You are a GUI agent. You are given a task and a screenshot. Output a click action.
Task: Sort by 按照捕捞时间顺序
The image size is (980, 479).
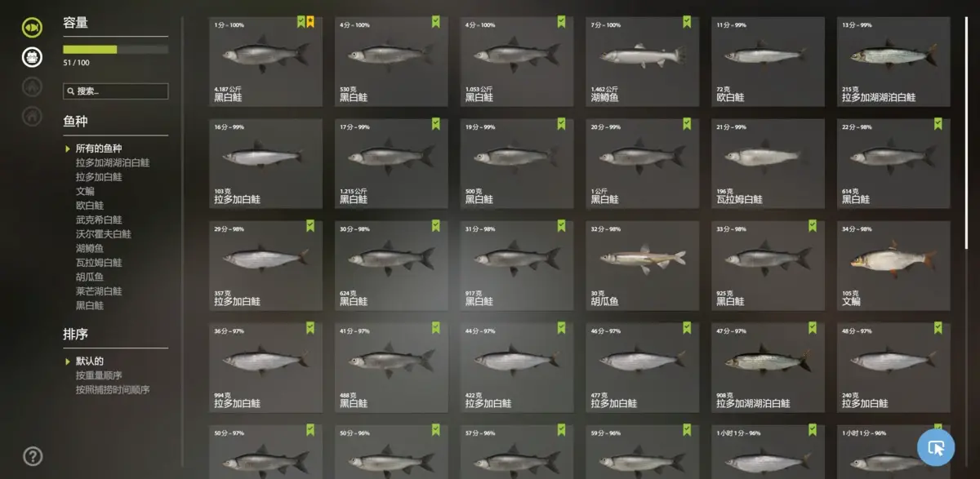(113, 390)
